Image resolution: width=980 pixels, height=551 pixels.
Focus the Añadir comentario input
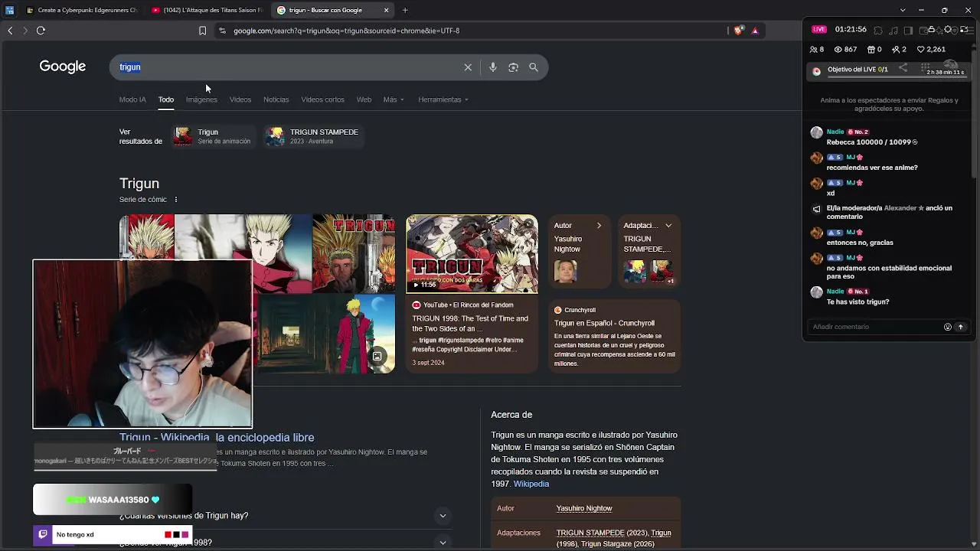(x=876, y=327)
